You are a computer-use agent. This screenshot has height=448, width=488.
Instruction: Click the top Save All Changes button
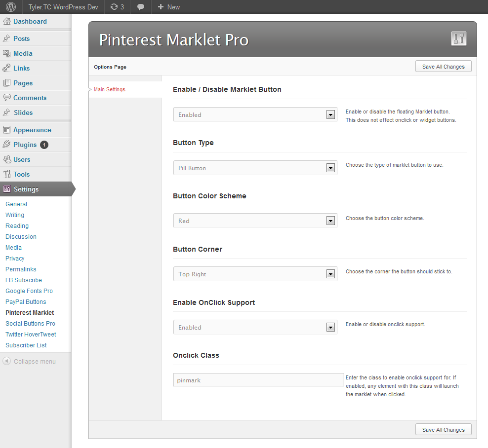(443, 67)
